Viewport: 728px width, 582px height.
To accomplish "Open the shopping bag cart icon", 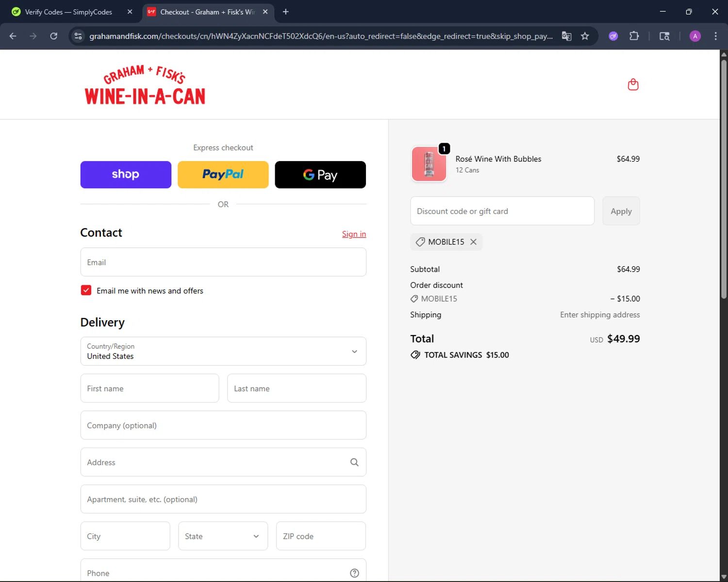I will [633, 84].
